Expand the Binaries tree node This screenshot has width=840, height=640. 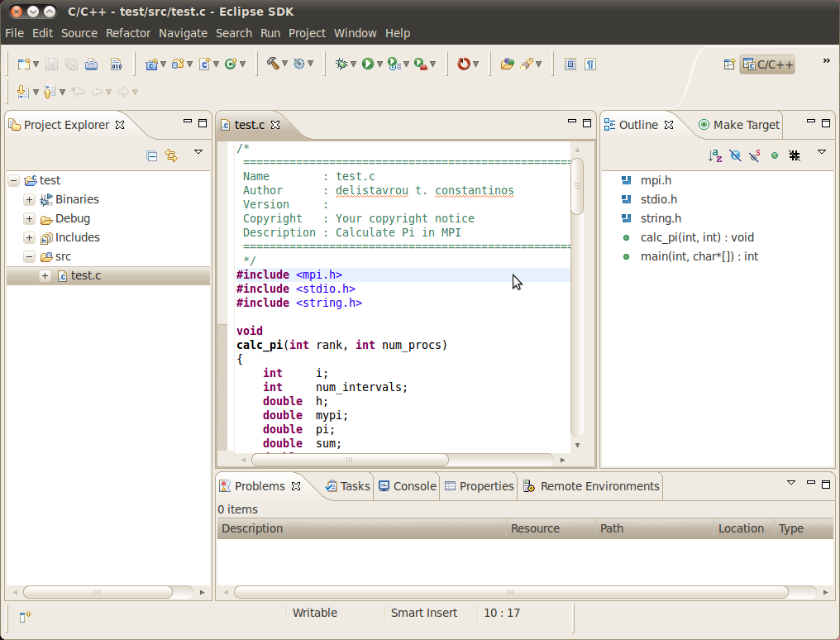tap(30, 200)
